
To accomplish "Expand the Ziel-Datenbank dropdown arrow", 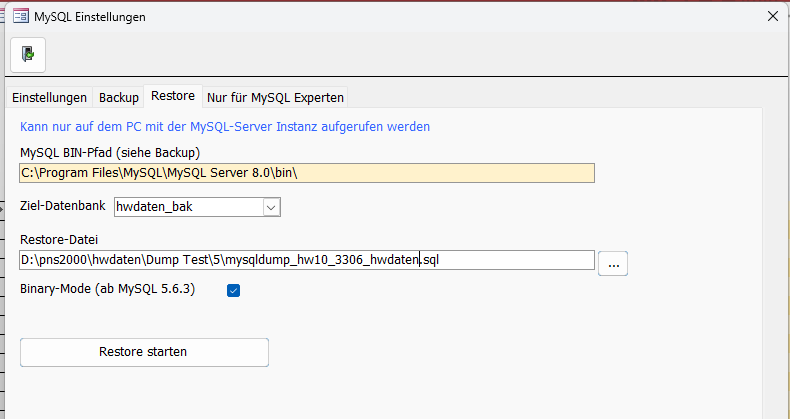I will [x=271, y=207].
